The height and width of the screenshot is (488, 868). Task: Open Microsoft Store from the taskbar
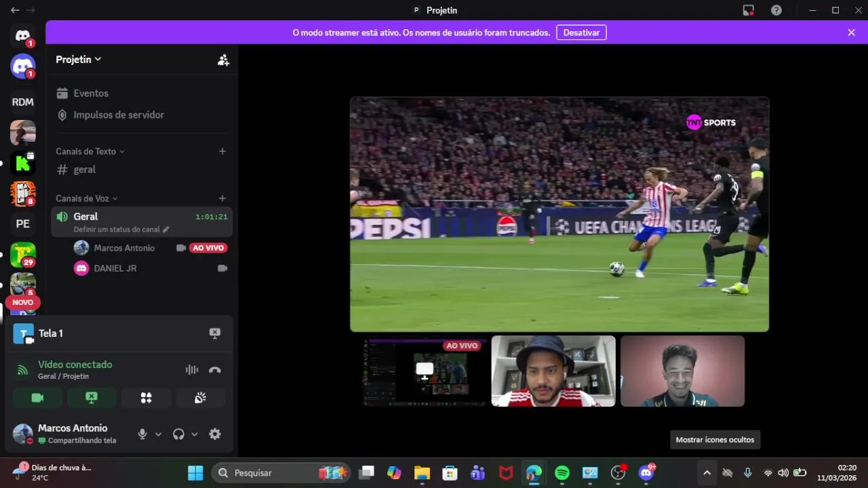pyautogui.click(x=450, y=473)
